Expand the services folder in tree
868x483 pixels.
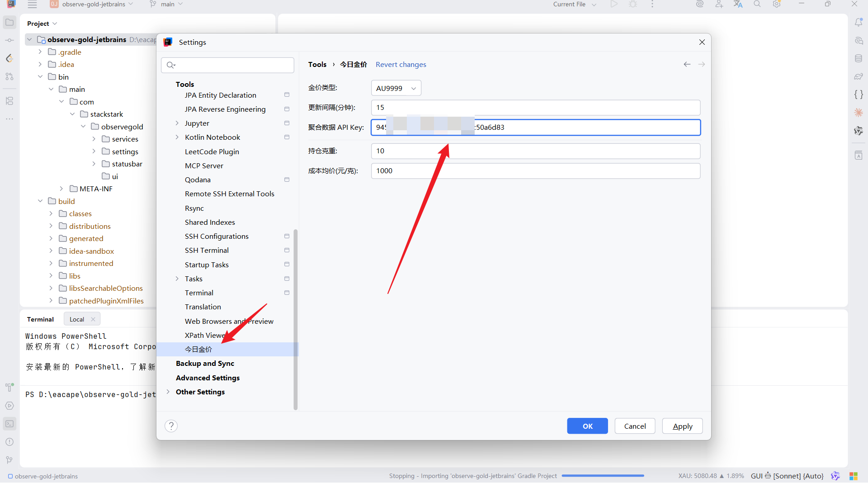tap(94, 139)
